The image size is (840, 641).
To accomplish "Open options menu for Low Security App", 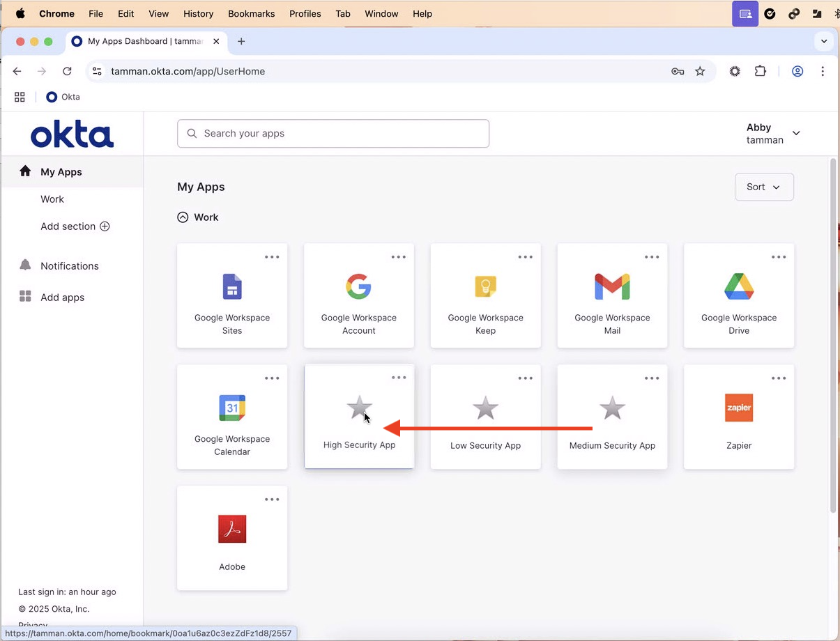I will point(525,378).
